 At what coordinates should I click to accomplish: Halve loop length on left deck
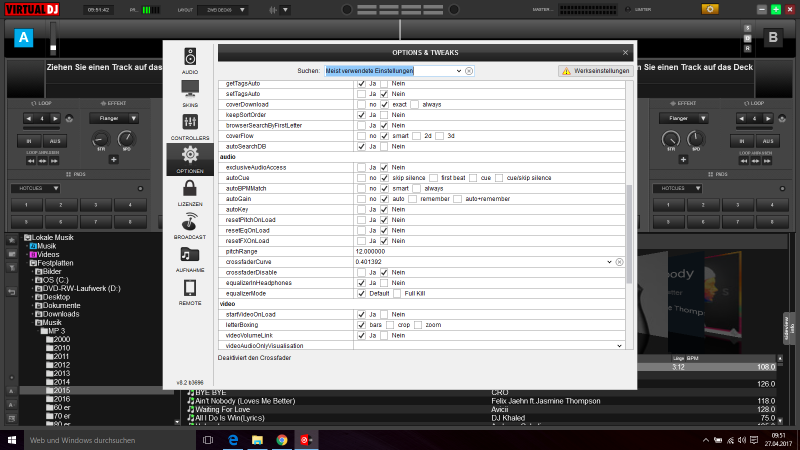point(29,118)
